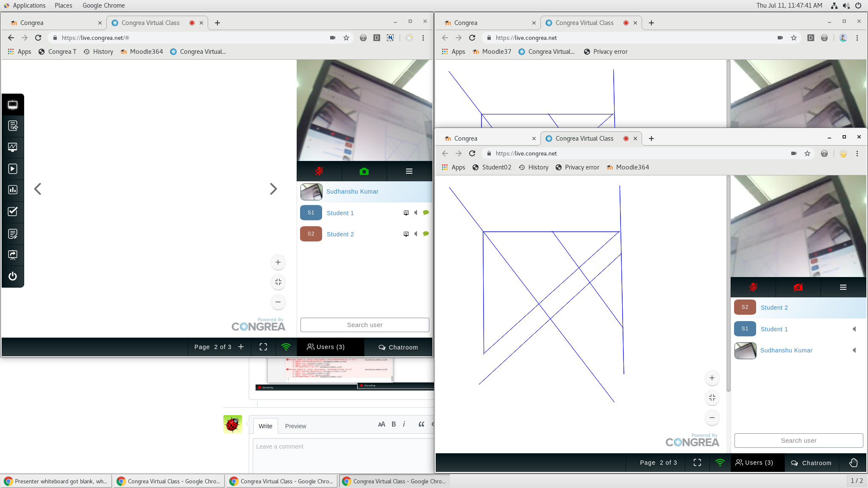Toggle the green camera button off

[364, 171]
